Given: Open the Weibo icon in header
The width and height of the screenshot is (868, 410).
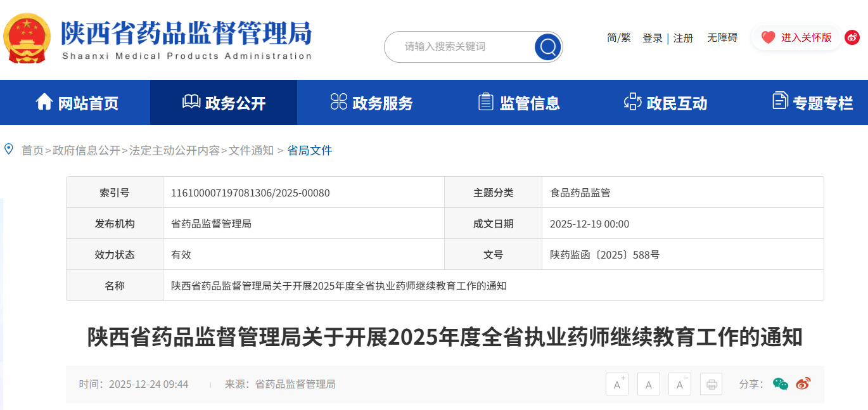Looking at the screenshot, I should click(x=853, y=38).
